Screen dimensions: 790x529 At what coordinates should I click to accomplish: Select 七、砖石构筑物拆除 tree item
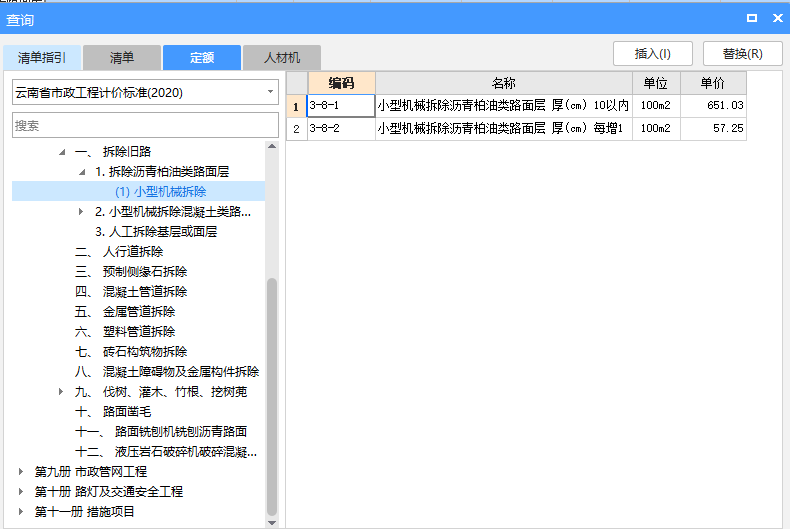point(131,352)
